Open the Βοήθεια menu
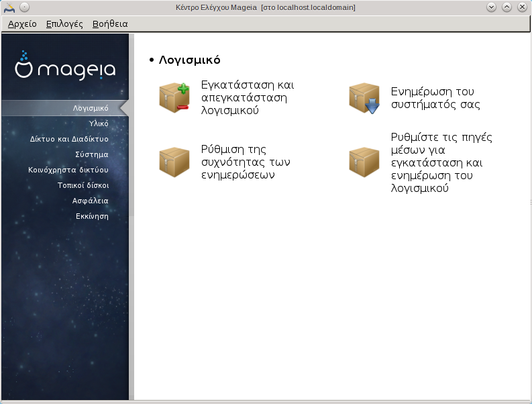Screen dimensions: 532x404 click(110, 24)
